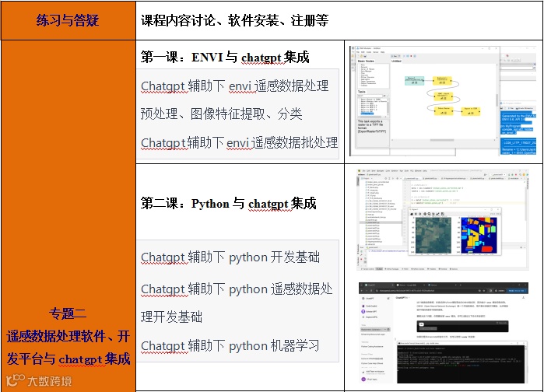Click the Tasks panel header in ENVI Modeler

pos(362,92)
